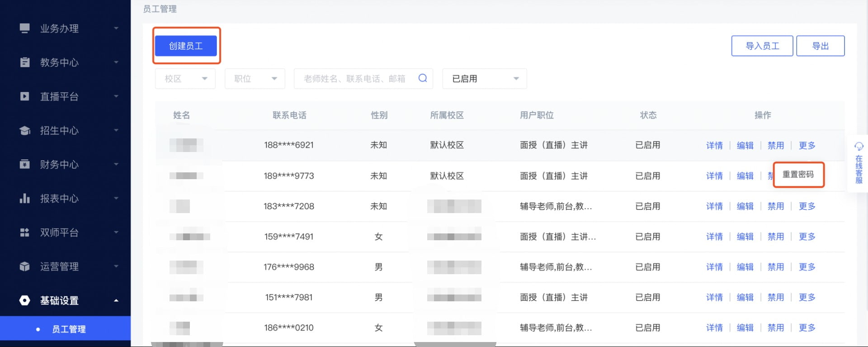The width and height of the screenshot is (868, 347).
Task: Click phone number 176****9968
Action: [x=289, y=267]
